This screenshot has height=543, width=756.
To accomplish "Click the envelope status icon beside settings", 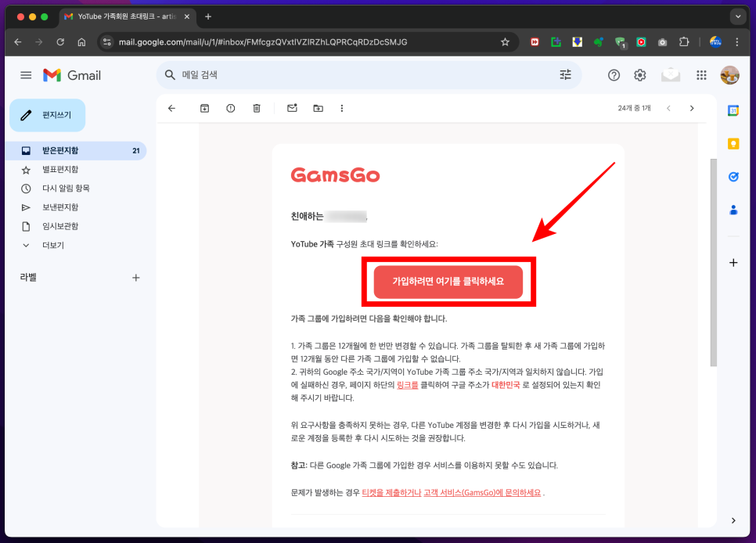I will [671, 75].
